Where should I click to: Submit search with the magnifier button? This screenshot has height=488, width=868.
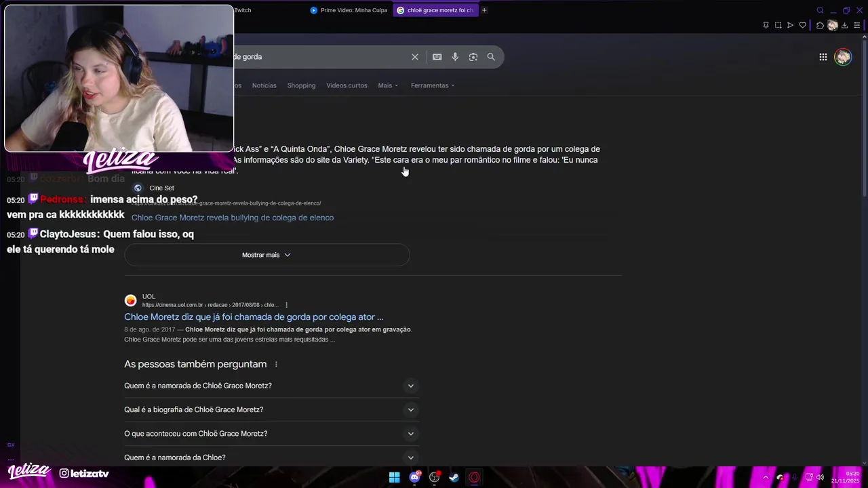491,57
